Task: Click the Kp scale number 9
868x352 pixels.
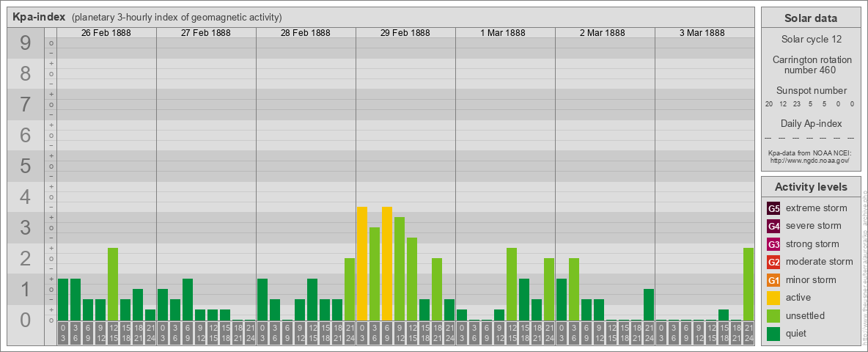Action: tap(26, 43)
